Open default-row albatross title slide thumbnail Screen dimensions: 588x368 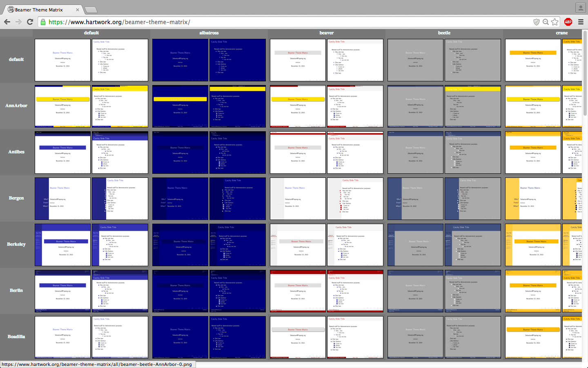(180, 60)
